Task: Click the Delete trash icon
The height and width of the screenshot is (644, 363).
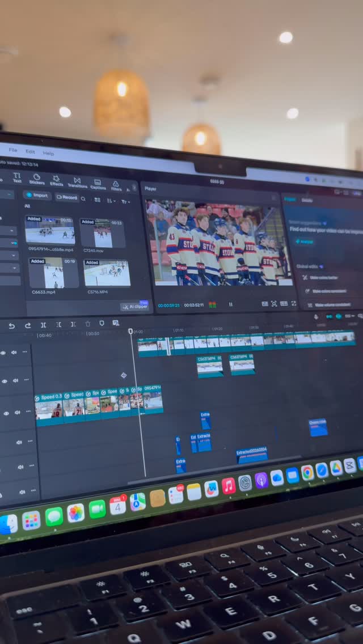Action: pos(87,324)
